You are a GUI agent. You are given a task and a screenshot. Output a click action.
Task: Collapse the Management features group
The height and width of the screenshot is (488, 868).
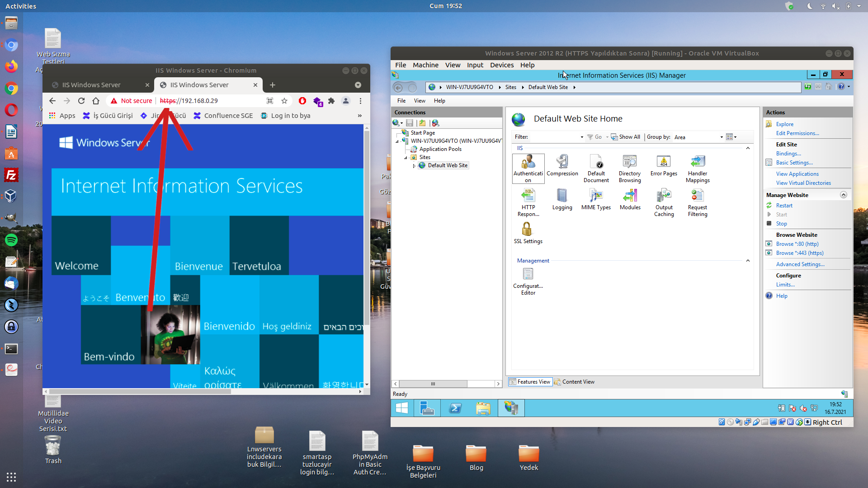[748, 261]
